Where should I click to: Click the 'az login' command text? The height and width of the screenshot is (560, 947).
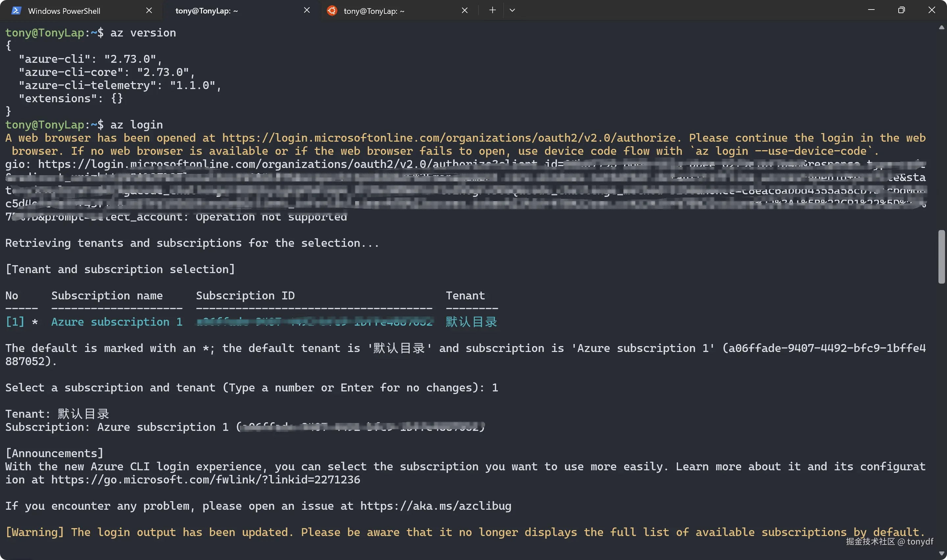pos(136,125)
